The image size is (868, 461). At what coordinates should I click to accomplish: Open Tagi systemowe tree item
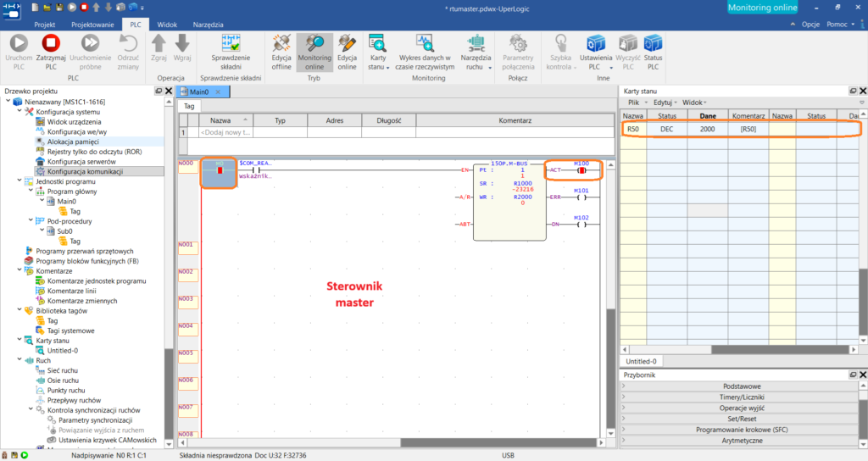point(71,330)
